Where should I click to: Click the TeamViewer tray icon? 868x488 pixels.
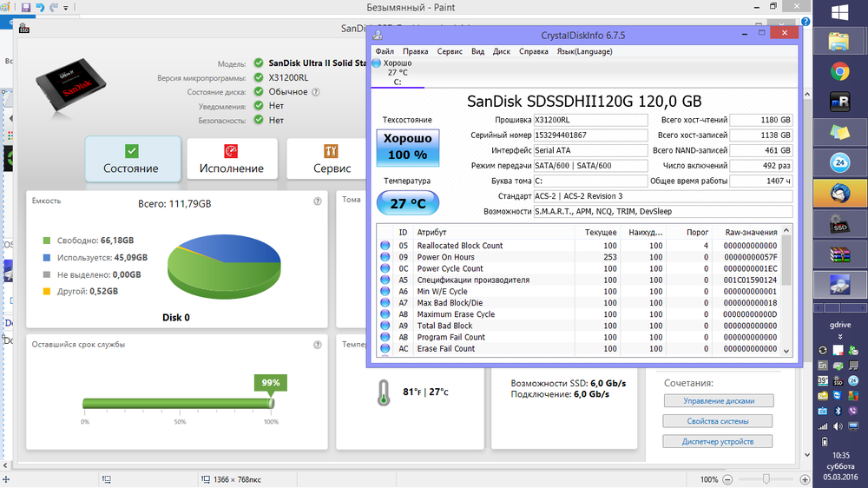tap(838, 395)
